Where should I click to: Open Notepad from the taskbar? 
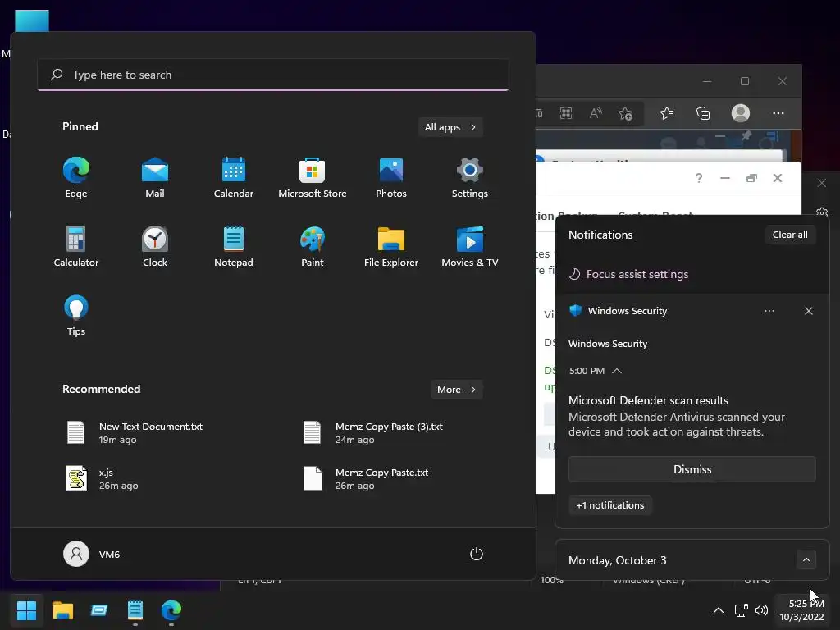135,610
